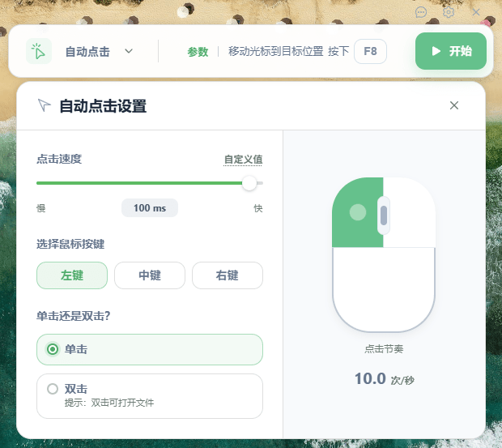This screenshot has width=502, height=448.
Task: Close the app using top-right X
Action: 476,12
